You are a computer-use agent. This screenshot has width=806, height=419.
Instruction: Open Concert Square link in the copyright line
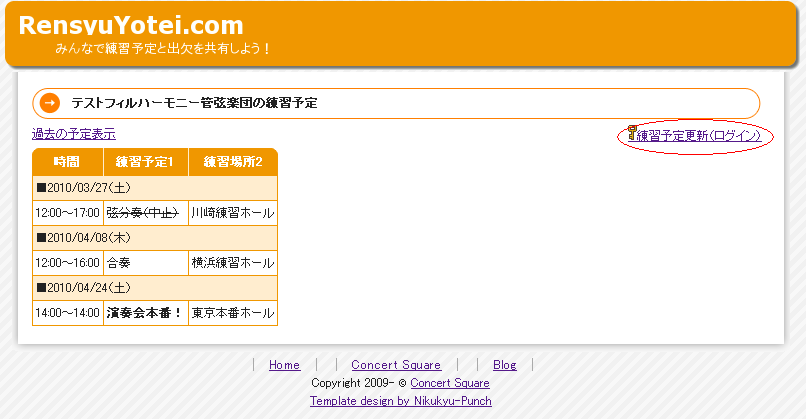point(449,383)
